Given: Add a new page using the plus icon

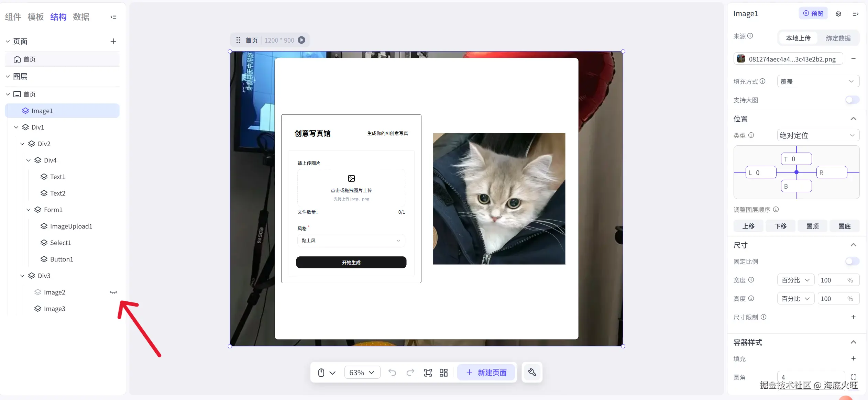Looking at the screenshot, I should [113, 41].
